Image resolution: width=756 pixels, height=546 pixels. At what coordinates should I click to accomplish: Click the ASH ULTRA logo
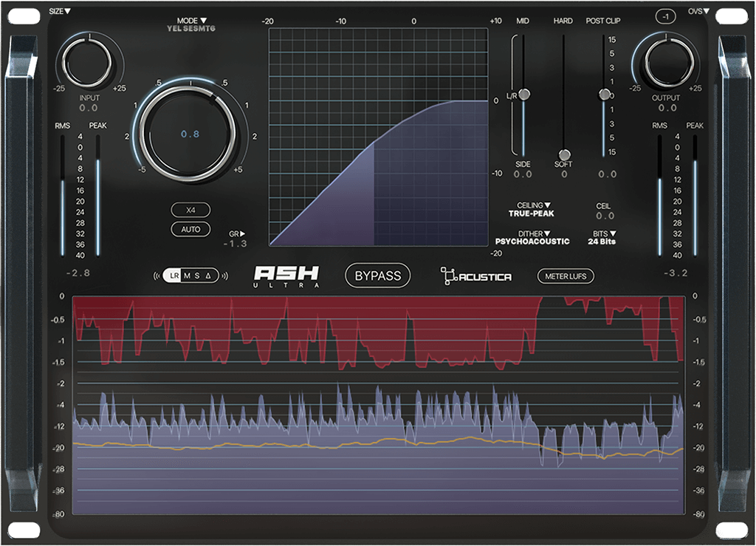(286, 276)
